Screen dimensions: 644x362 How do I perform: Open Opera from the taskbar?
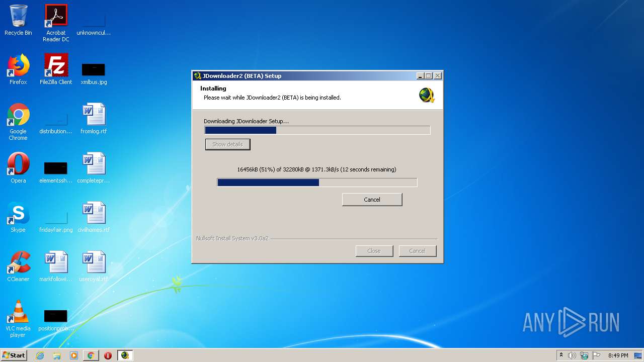(x=108, y=355)
